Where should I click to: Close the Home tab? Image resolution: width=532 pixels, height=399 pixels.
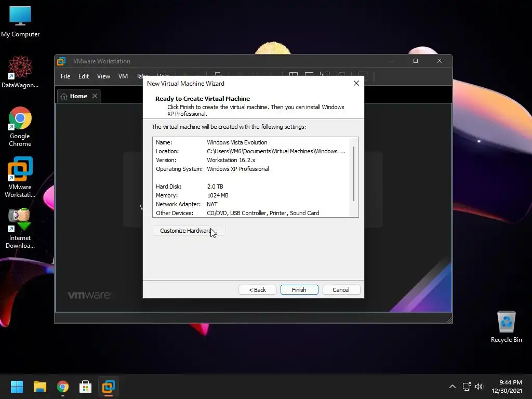[x=95, y=96]
